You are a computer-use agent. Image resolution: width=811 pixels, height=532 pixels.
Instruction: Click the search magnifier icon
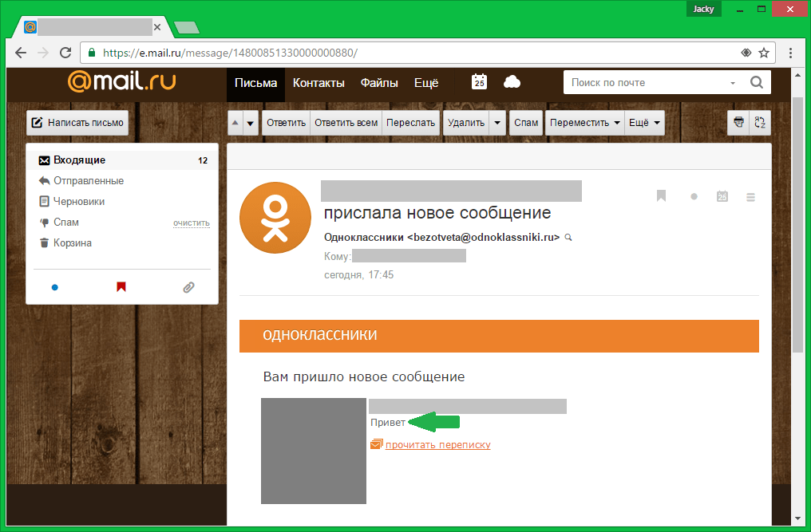coord(756,82)
